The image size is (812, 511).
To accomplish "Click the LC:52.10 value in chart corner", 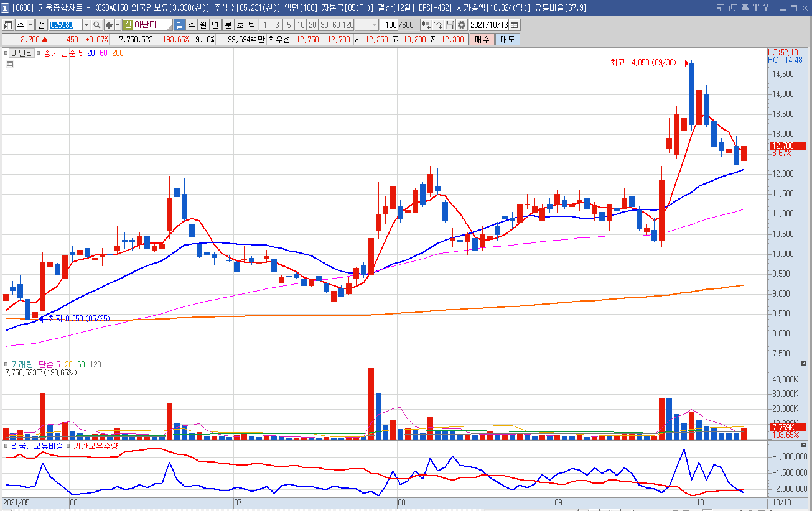I will click(x=783, y=52).
